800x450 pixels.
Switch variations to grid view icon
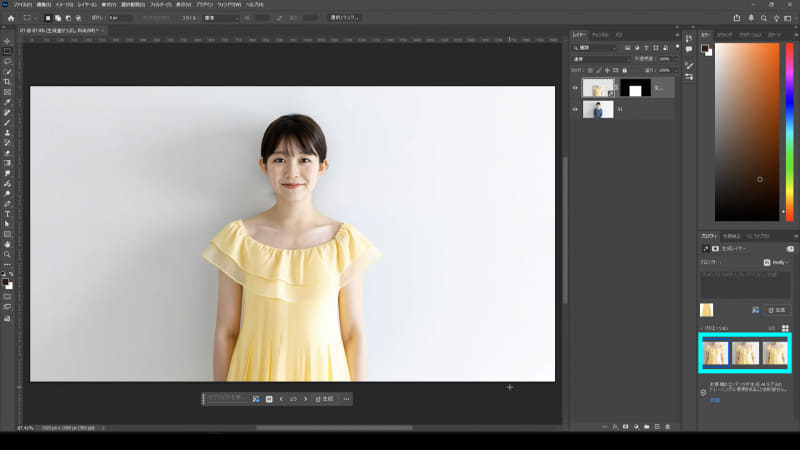pyautogui.click(x=785, y=328)
